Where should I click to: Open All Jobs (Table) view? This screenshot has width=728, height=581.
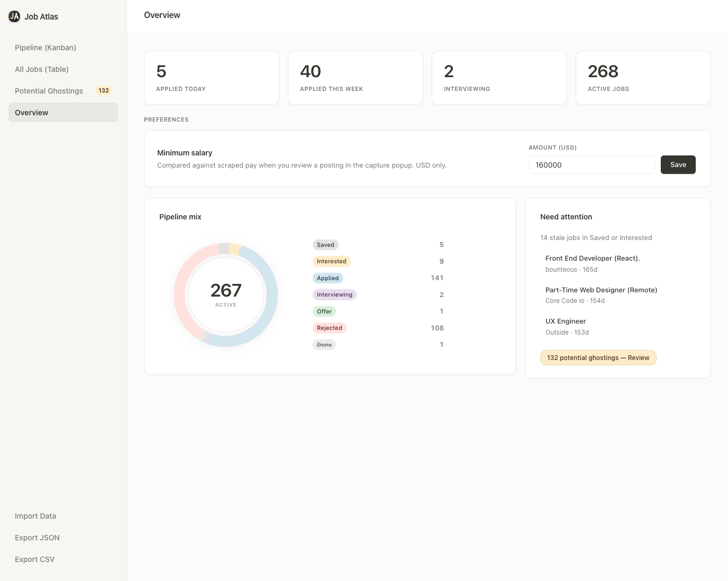tap(63, 69)
